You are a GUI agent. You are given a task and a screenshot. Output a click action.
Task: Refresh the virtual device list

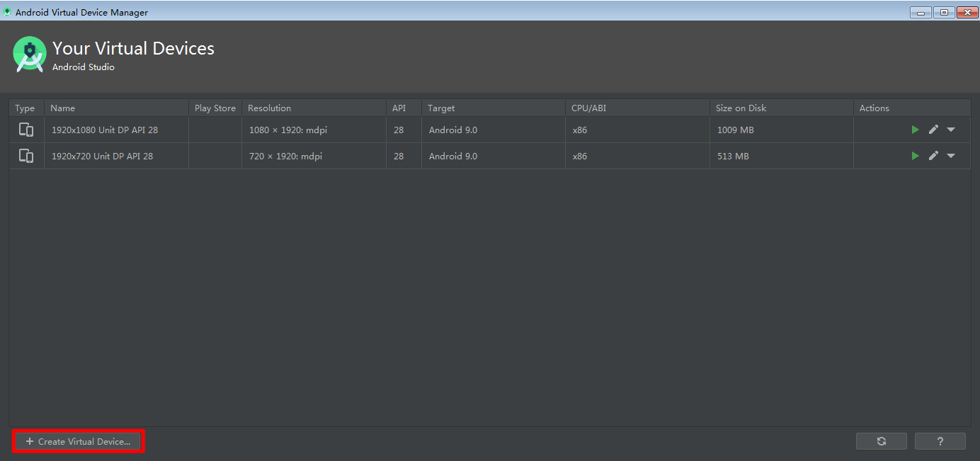[882, 441]
